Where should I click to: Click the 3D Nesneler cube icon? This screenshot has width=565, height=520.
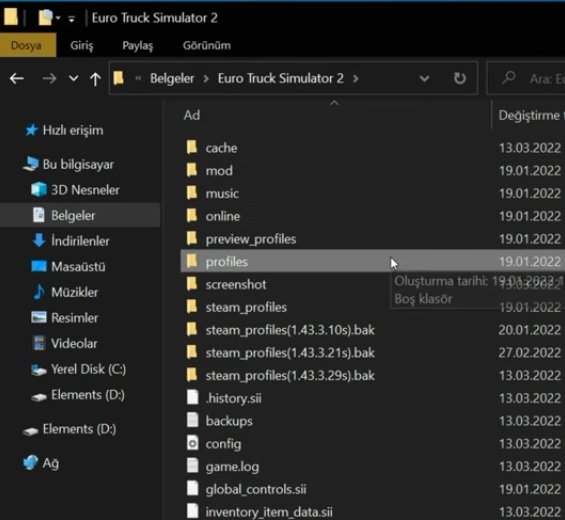click(x=39, y=189)
